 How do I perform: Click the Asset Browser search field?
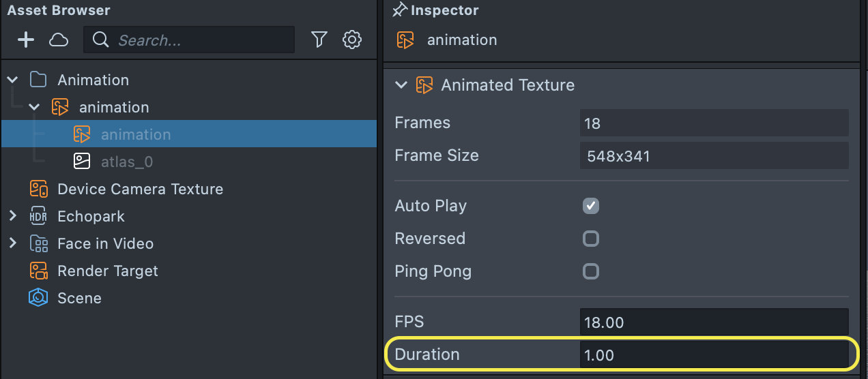pyautogui.click(x=198, y=40)
